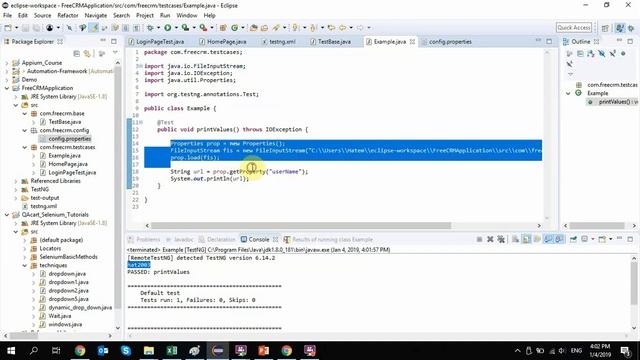This screenshot has height=360, width=640.
Task: Open Skype from the taskbar
Action: point(126,351)
